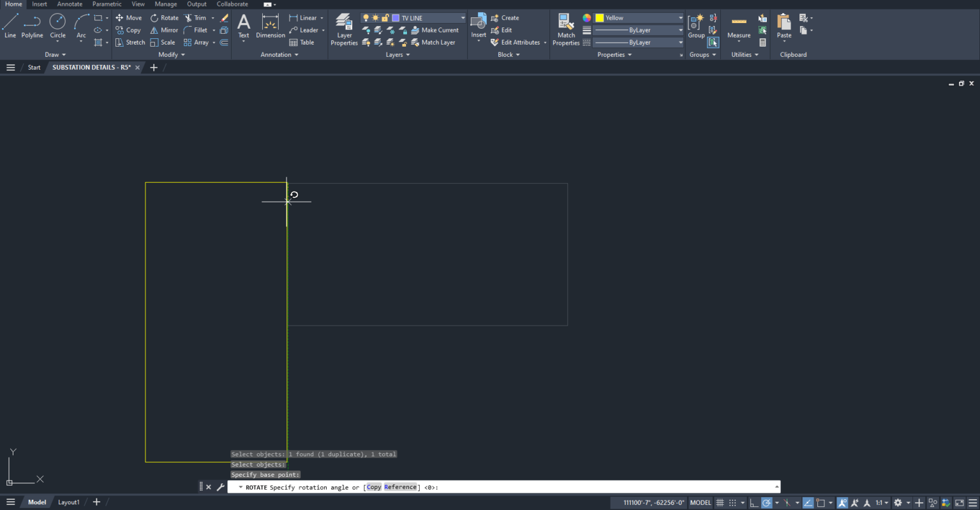Activate the Polyline tool

click(32, 26)
